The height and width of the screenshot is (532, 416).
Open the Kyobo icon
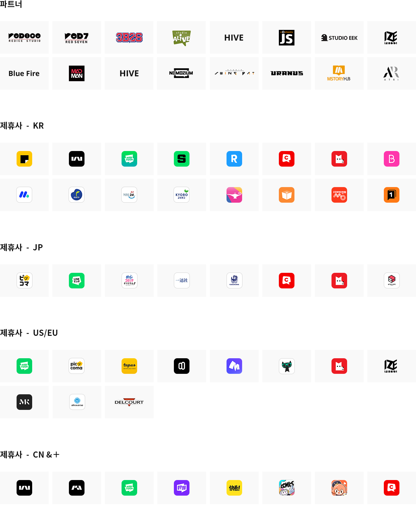click(x=182, y=195)
